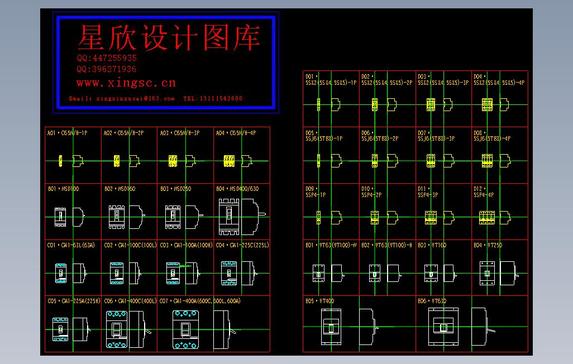Select the yellow 2P breaker symbol in cell A02
This screenshot has width=573, height=364.
tap(117, 161)
